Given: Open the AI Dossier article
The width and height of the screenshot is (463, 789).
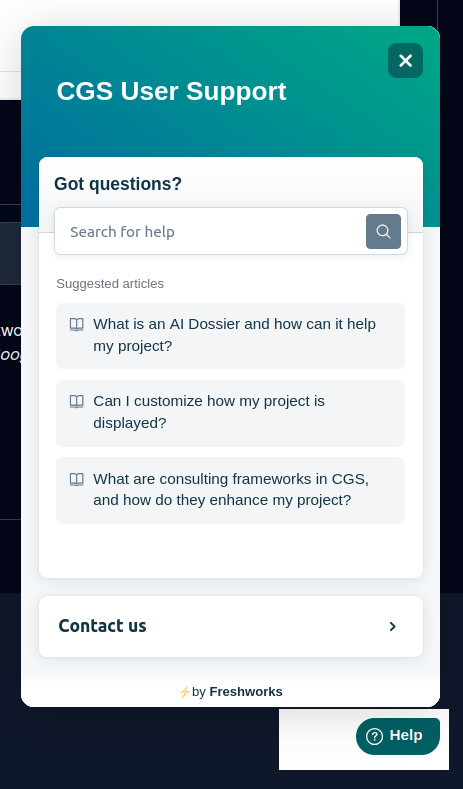Looking at the screenshot, I should click(x=230, y=336).
